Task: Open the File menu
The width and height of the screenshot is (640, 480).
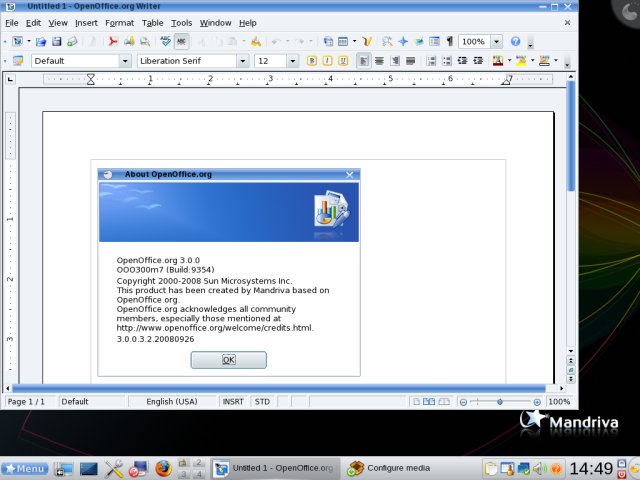Action: tap(11, 23)
